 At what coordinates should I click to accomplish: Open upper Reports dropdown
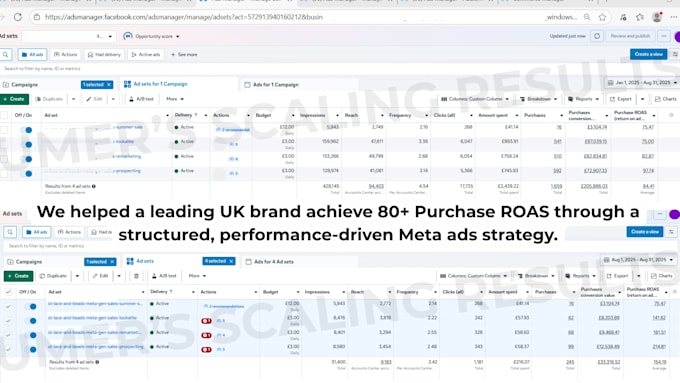tap(583, 99)
